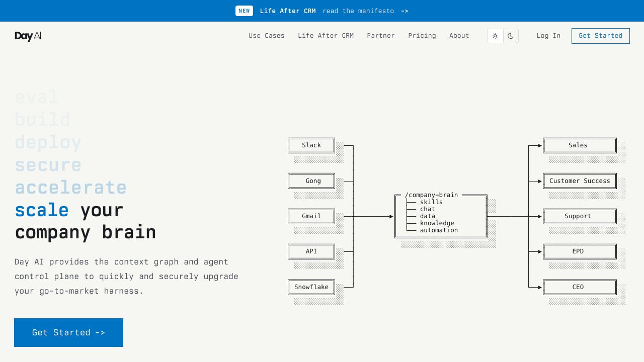Click the blue Get Started -> hero button
The height and width of the screenshot is (362, 644).
point(68,332)
